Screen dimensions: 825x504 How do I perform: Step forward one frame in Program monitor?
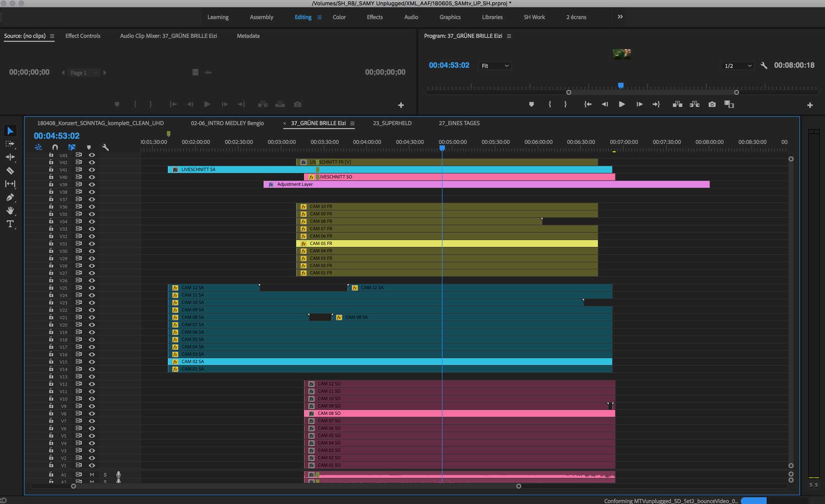point(639,104)
